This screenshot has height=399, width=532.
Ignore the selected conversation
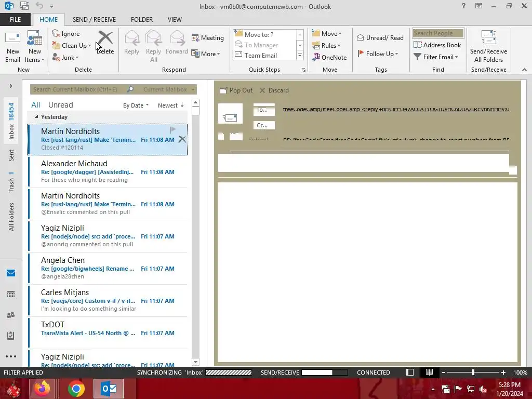66,34
